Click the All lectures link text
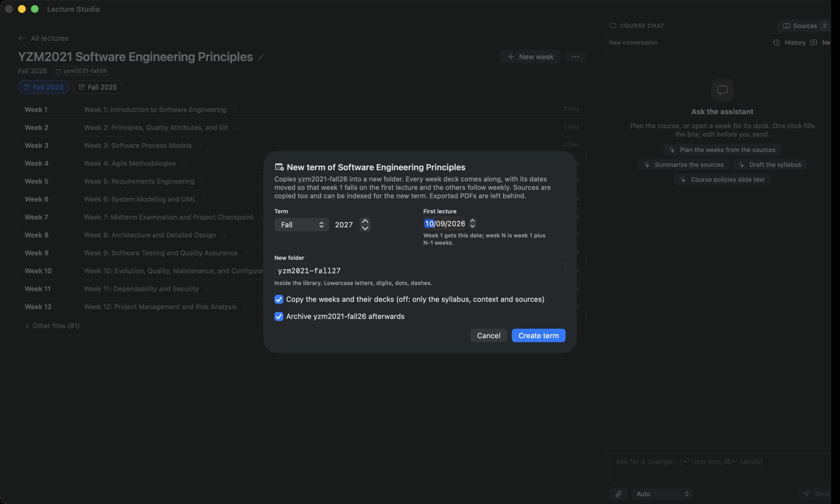Viewport: 840px width, 504px height. pos(50,38)
